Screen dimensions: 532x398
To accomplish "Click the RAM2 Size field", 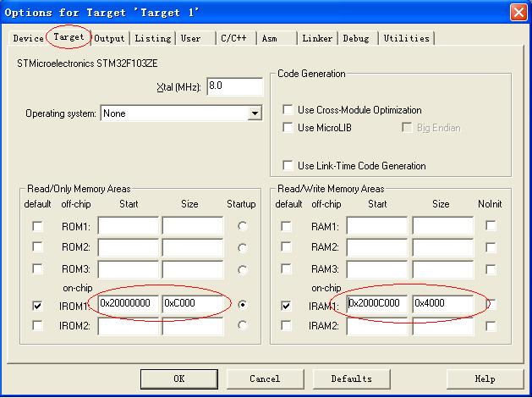I will click(442, 247).
